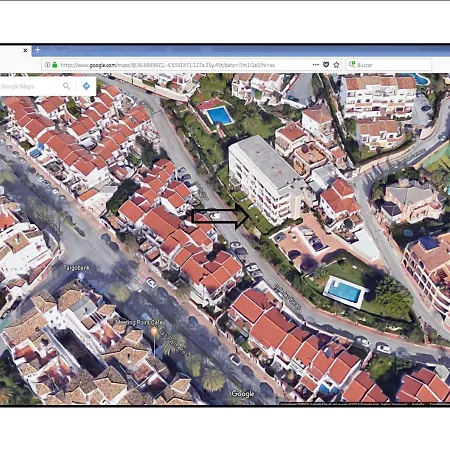Screen dimensions: 450x450
Task: Click the Buscar search field
Action: pyautogui.click(x=389, y=65)
